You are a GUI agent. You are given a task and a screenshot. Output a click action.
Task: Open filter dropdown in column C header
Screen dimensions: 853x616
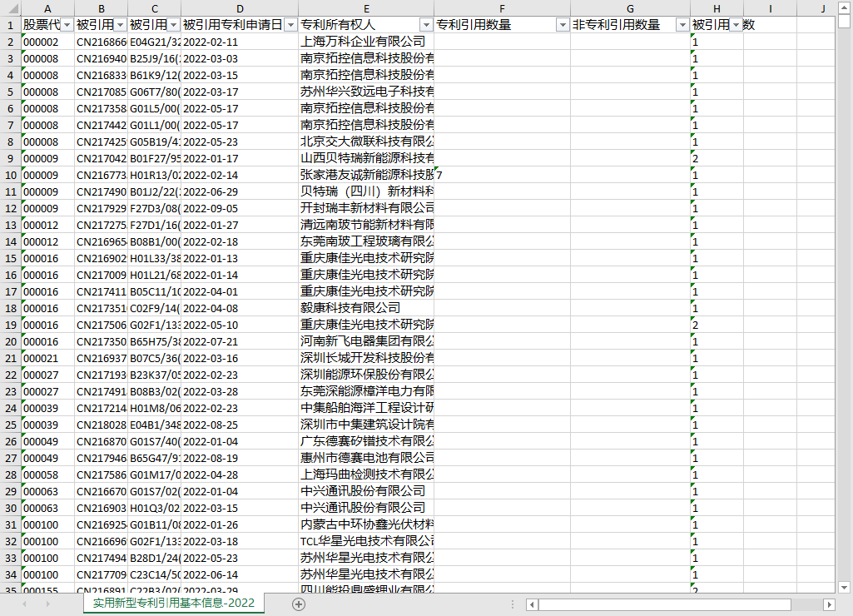point(174,25)
